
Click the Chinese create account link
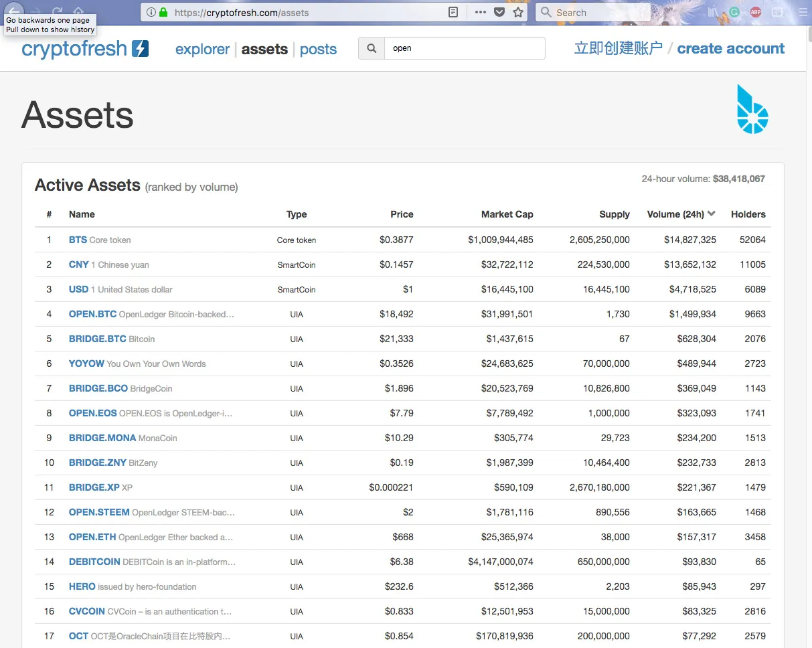[x=619, y=48]
